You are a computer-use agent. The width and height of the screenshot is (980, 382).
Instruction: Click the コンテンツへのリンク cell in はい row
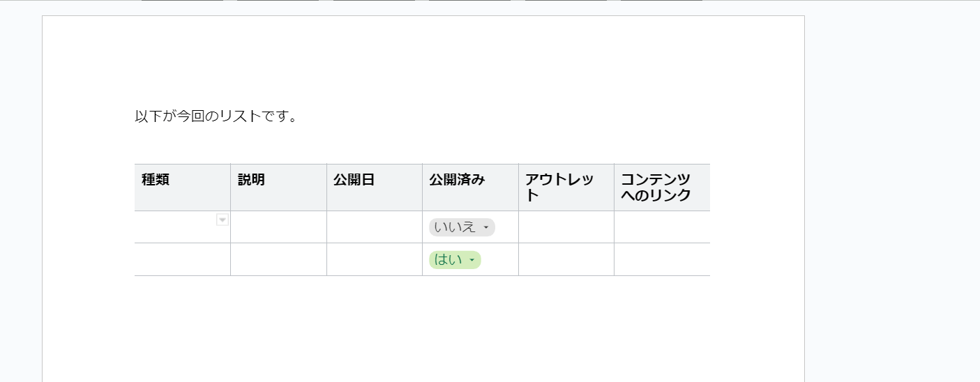(662, 260)
